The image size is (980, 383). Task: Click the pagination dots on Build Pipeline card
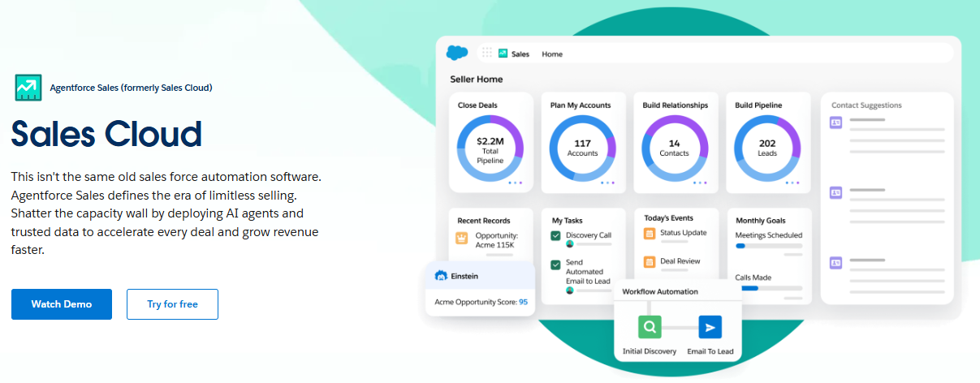coord(792,183)
